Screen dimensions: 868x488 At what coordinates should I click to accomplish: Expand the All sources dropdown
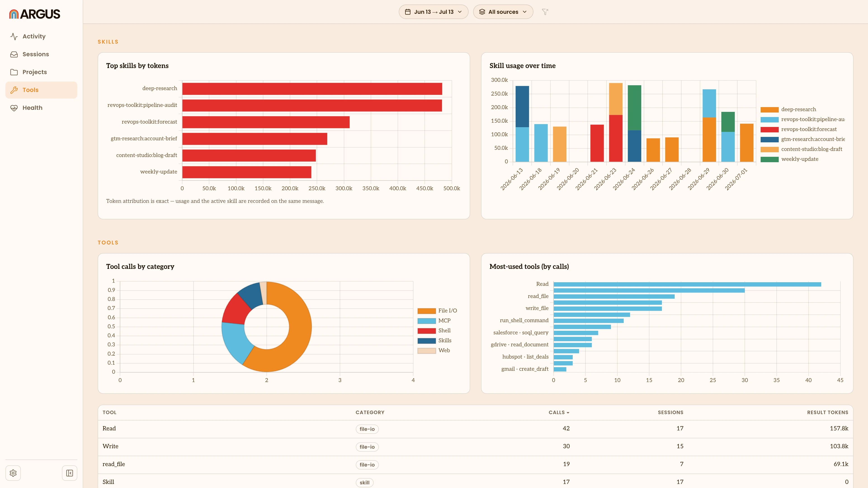503,12
